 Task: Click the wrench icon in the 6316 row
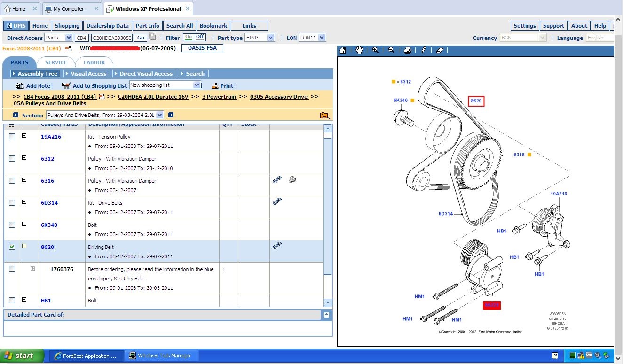[292, 179]
